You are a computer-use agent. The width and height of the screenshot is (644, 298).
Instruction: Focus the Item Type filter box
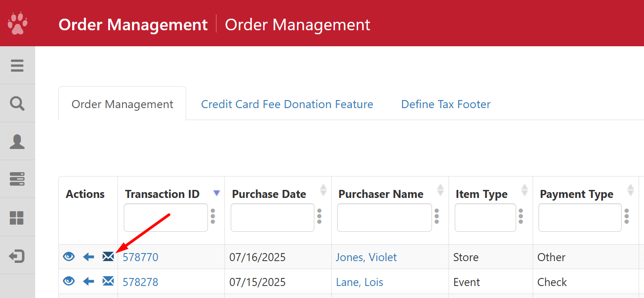point(485,217)
